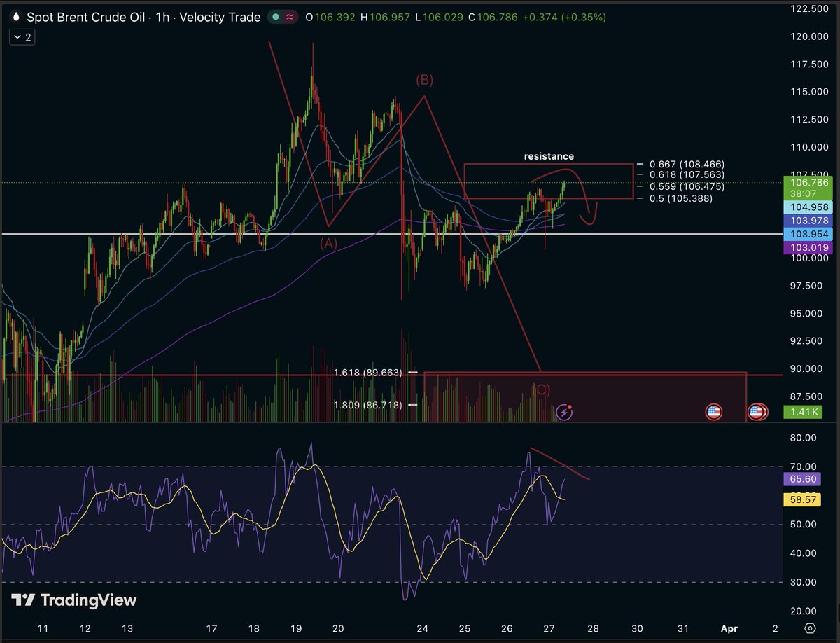Click the High value 106.957

[389, 17]
